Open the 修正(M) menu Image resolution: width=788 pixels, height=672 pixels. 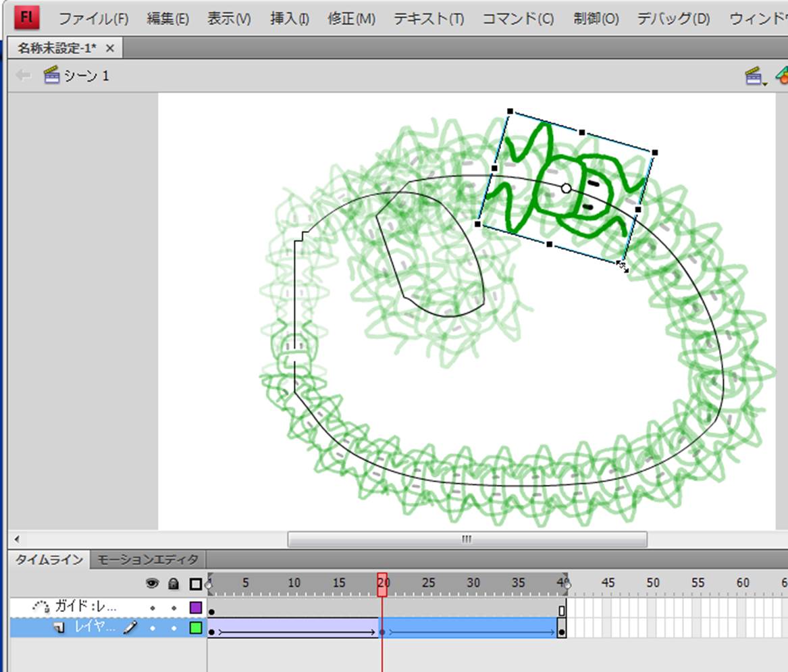pos(351,19)
